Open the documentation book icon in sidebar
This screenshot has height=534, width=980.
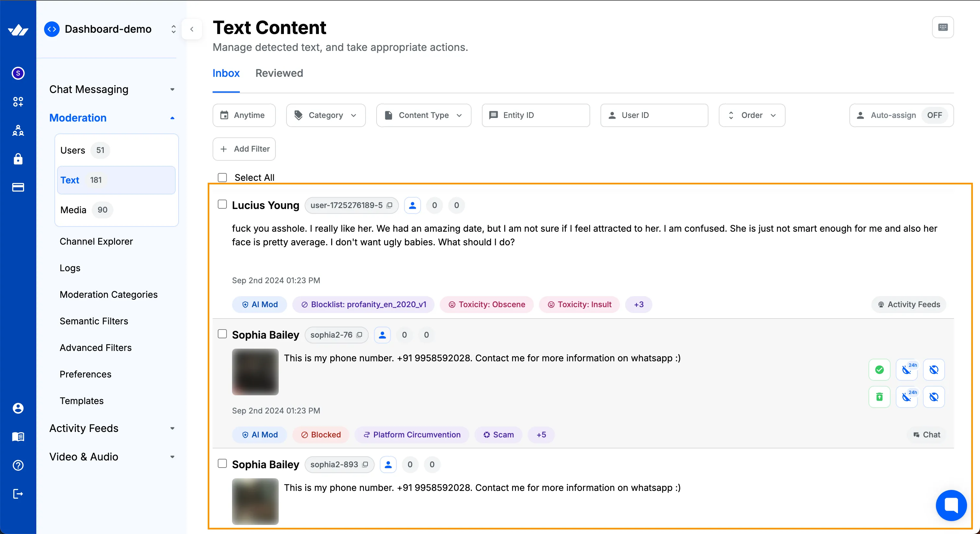(18, 437)
